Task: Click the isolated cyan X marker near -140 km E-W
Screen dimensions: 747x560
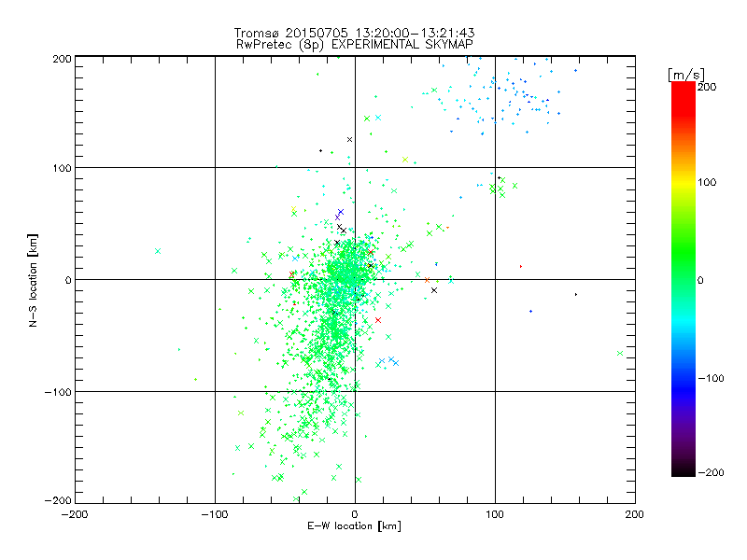Action: pyautogui.click(x=158, y=251)
